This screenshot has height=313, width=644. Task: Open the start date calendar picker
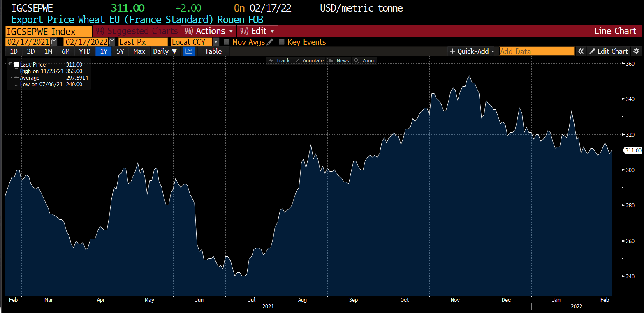[53, 42]
